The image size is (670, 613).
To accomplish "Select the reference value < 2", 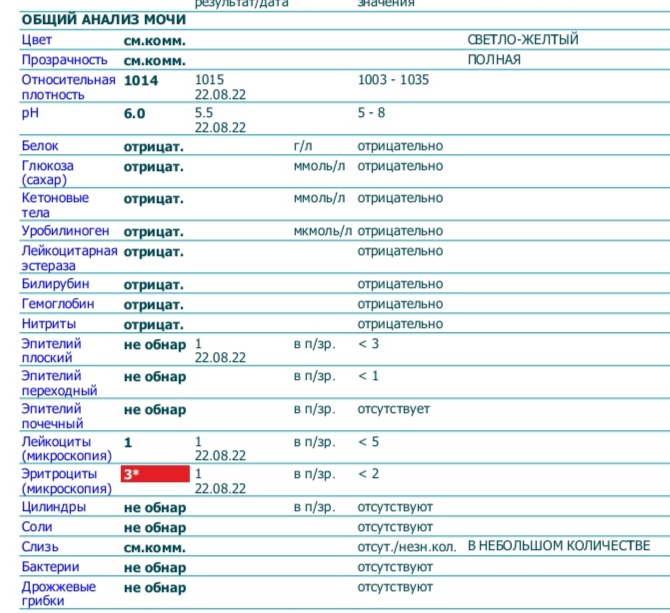I will click(x=368, y=474).
